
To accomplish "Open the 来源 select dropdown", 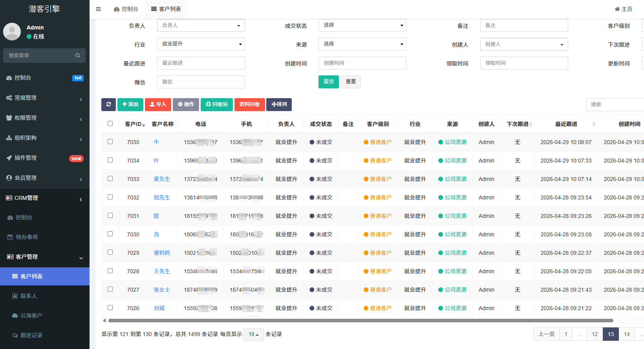I will point(362,44).
